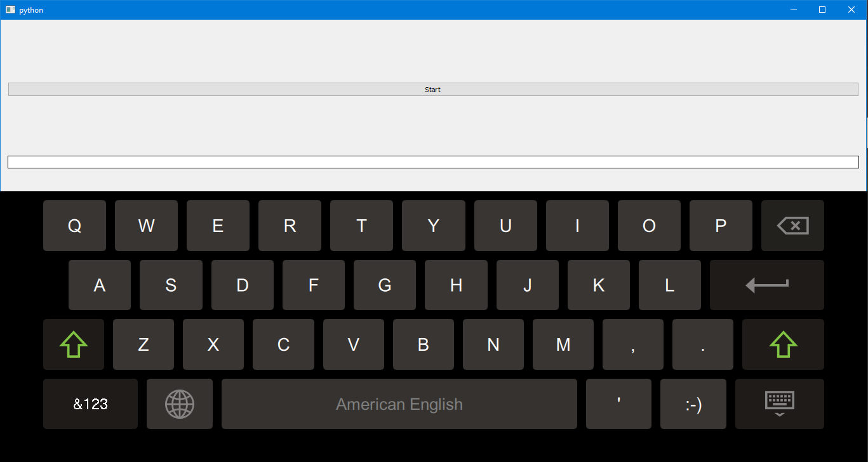Image resolution: width=868 pixels, height=462 pixels.
Task: Maximize the python window
Action: pyautogui.click(x=822, y=10)
